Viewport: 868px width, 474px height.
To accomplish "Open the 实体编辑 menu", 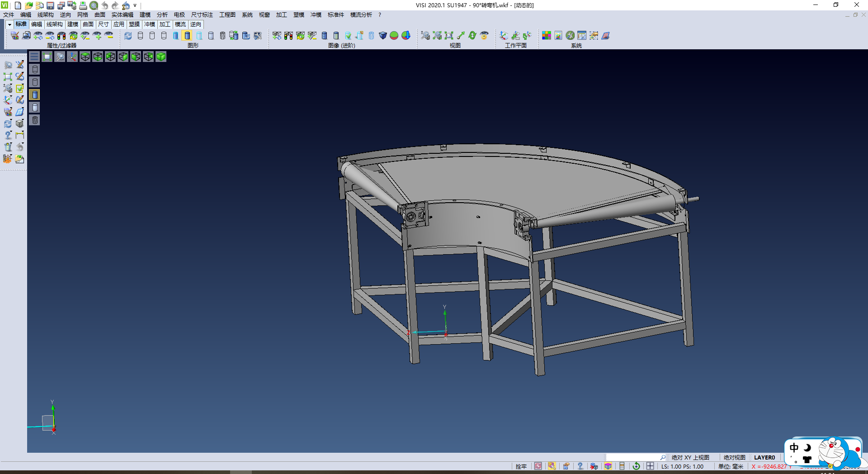I will point(122,15).
